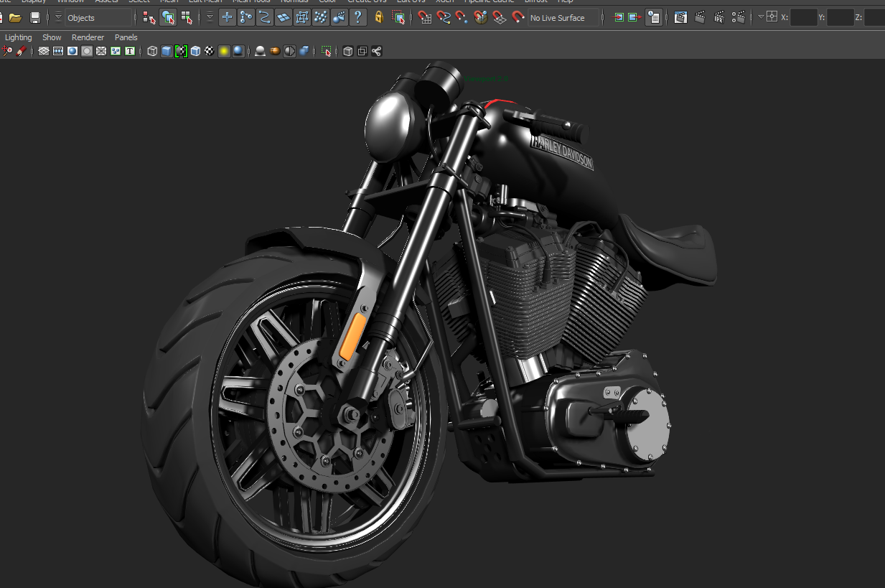
Task: Click the X coordinate input field
Action: tap(803, 18)
